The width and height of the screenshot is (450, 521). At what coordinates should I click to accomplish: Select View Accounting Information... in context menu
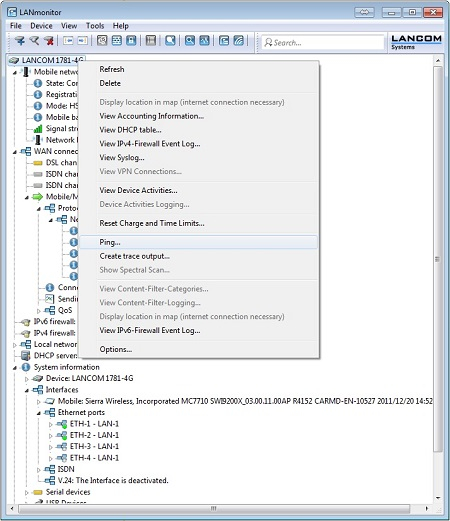point(199,116)
